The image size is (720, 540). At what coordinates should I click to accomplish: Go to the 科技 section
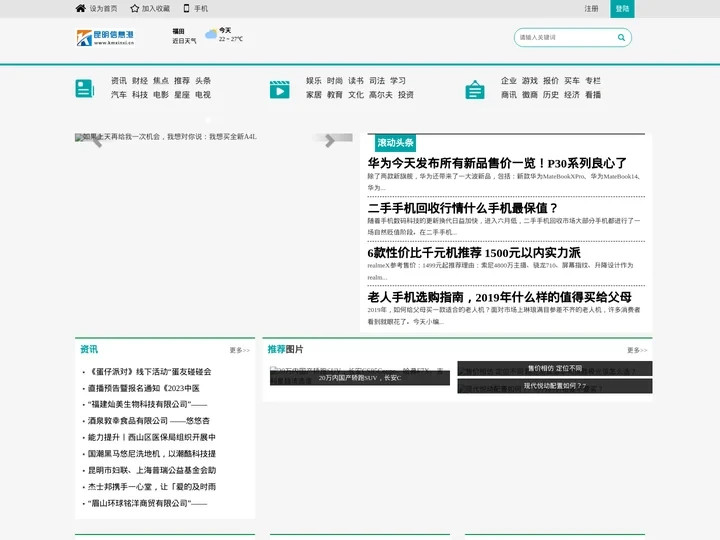coord(140,95)
